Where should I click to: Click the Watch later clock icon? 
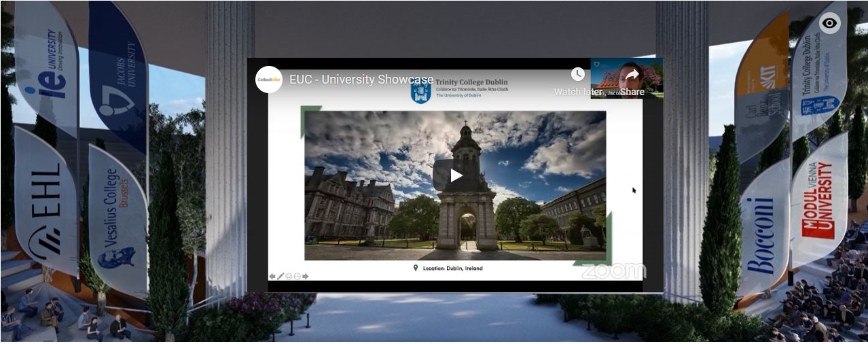click(x=577, y=74)
